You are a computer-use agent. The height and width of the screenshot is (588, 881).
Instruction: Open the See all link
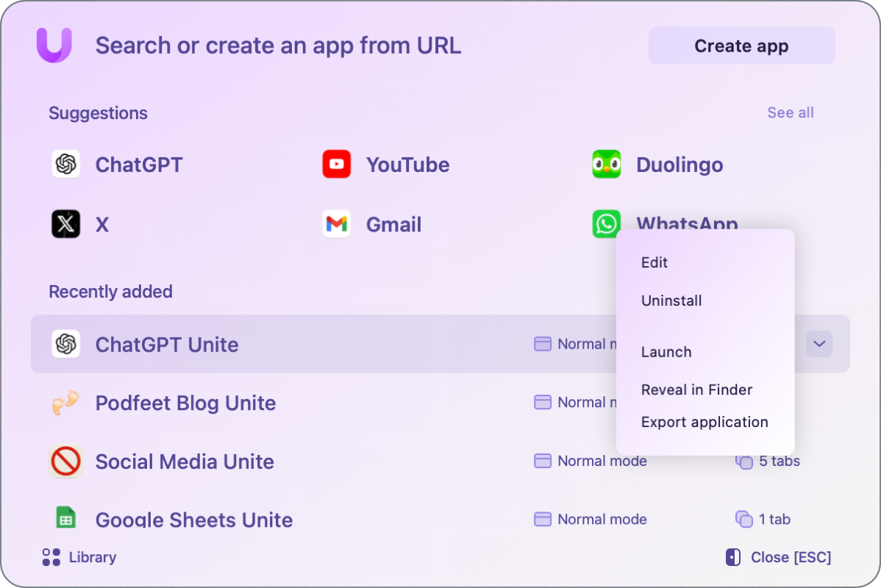pyautogui.click(x=790, y=112)
